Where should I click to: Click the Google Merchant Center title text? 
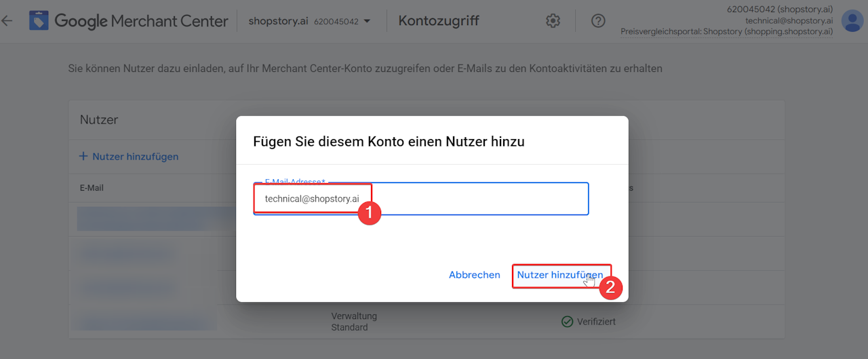pos(141,21)
